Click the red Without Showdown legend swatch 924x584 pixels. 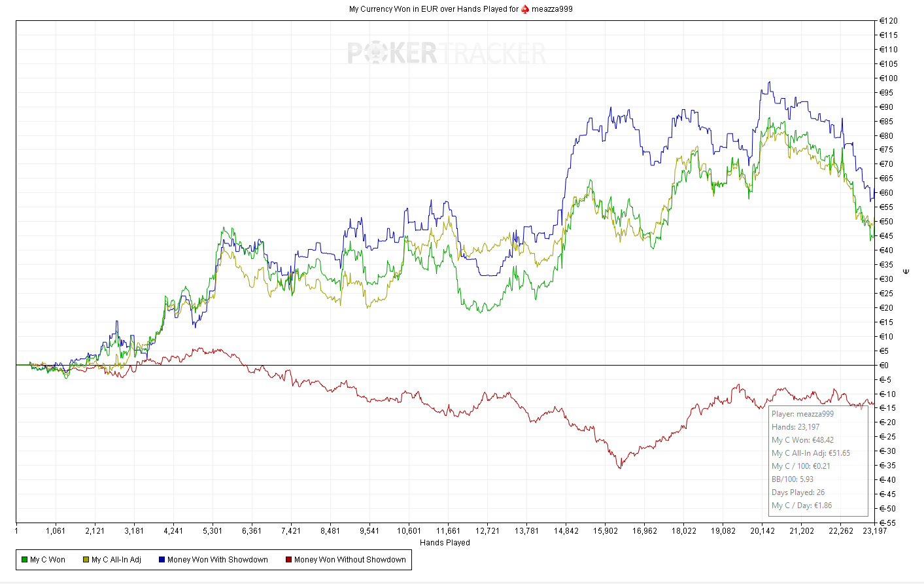point(289,560)
